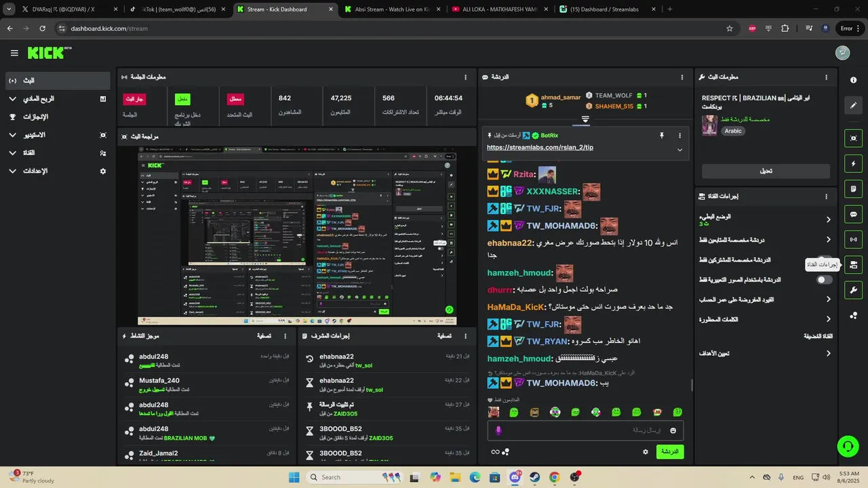Click the taskbar search box
The width and height of the screenshot is (868, 488).
(x=353, y=477)
